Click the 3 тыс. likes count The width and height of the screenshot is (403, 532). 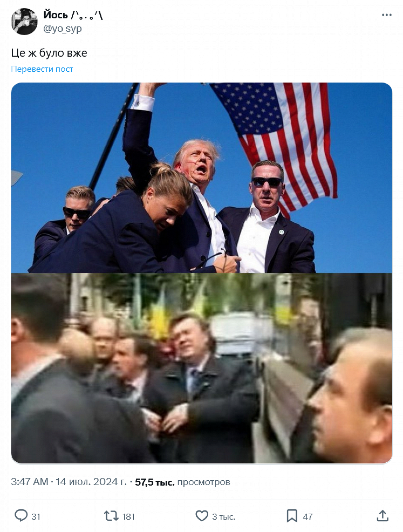pyautogui.click(x=224, y=516)
